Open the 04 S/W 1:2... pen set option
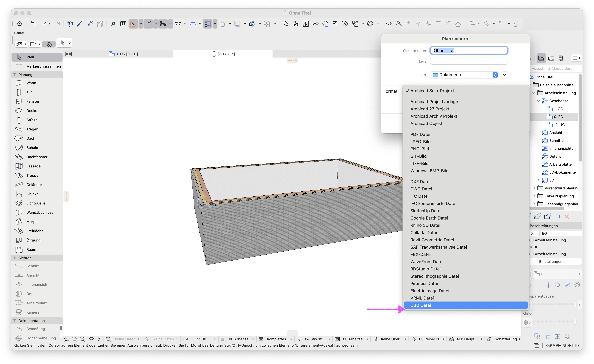 coord(313,339)
